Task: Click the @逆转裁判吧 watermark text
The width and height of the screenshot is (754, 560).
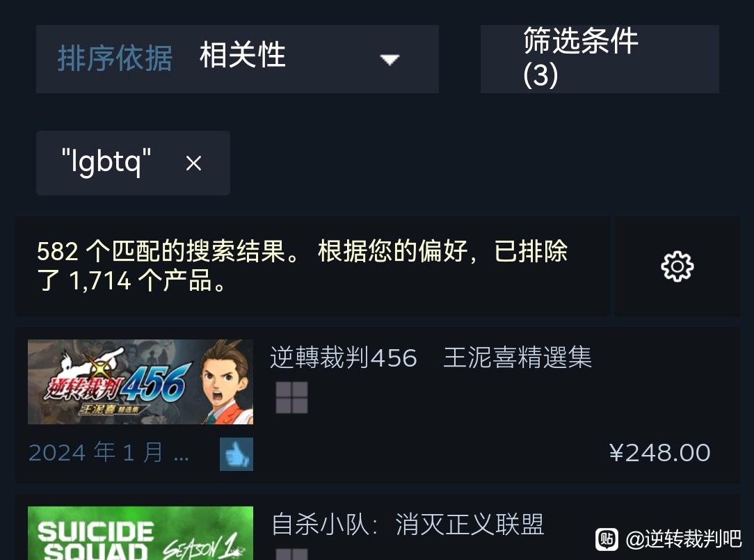Action: [x=684, y=539]
